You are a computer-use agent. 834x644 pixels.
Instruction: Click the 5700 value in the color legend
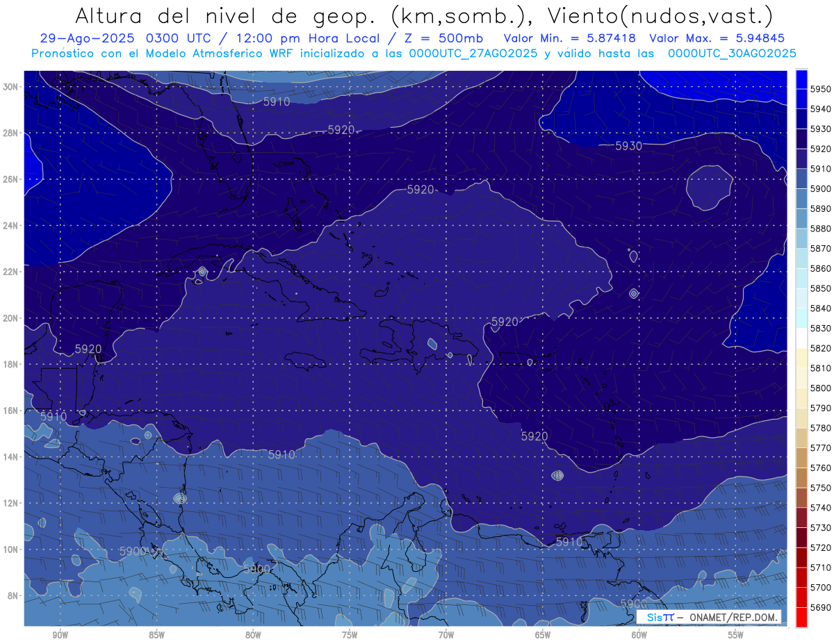821,588
